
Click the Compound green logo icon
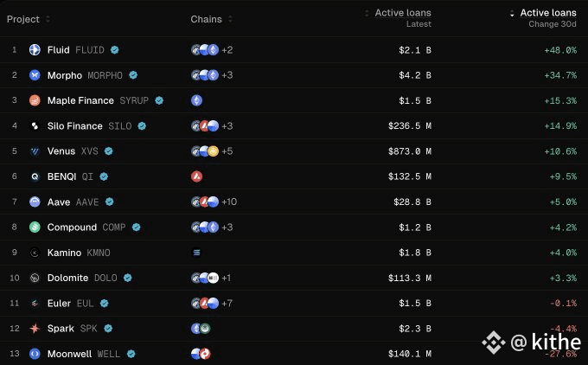click(x=35, y=227)
